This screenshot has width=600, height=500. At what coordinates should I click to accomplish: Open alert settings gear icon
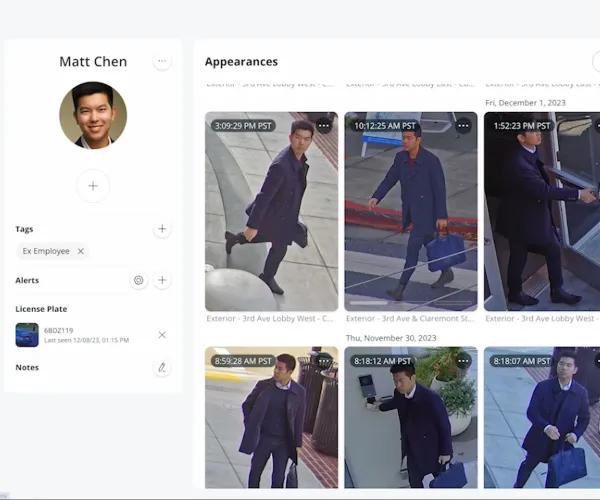139,280
